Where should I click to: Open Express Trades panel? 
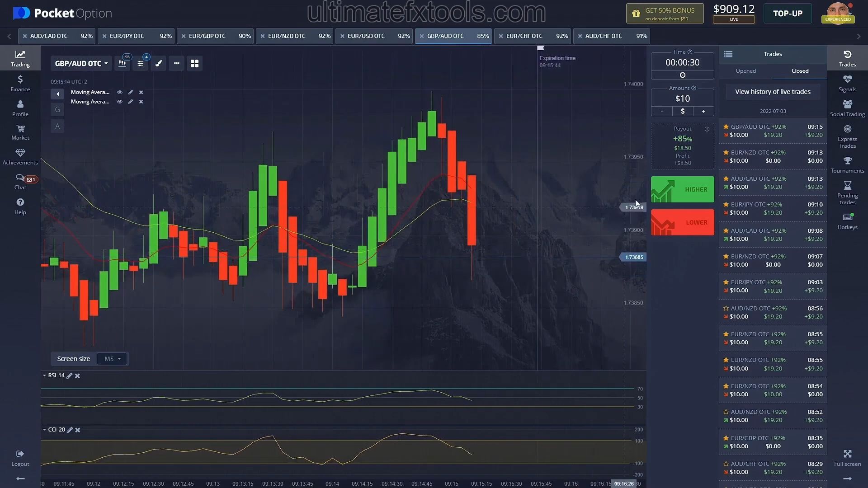pos(847,136)
